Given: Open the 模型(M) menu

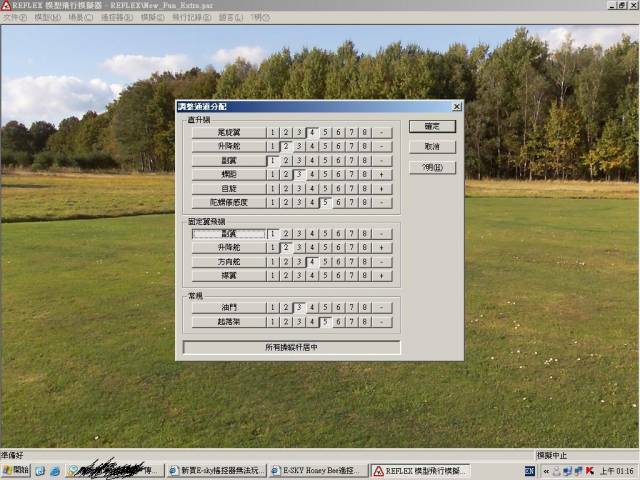Looking at the screenshot, I should tap(47, 18).
